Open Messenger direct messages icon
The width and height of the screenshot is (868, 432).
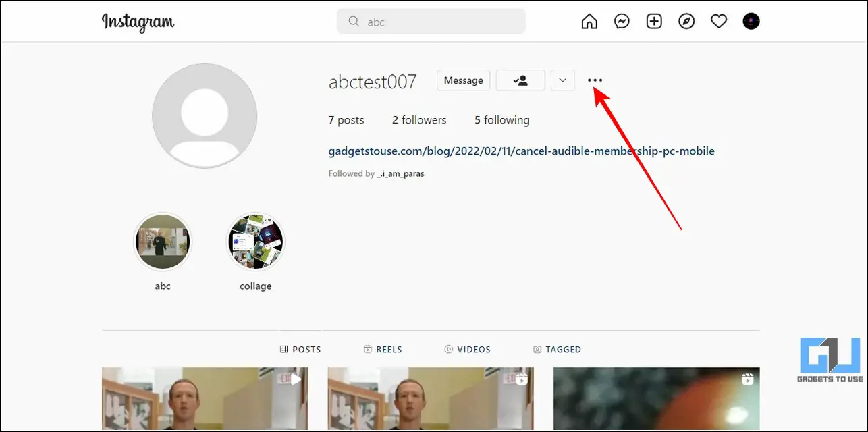coord(622,22)
